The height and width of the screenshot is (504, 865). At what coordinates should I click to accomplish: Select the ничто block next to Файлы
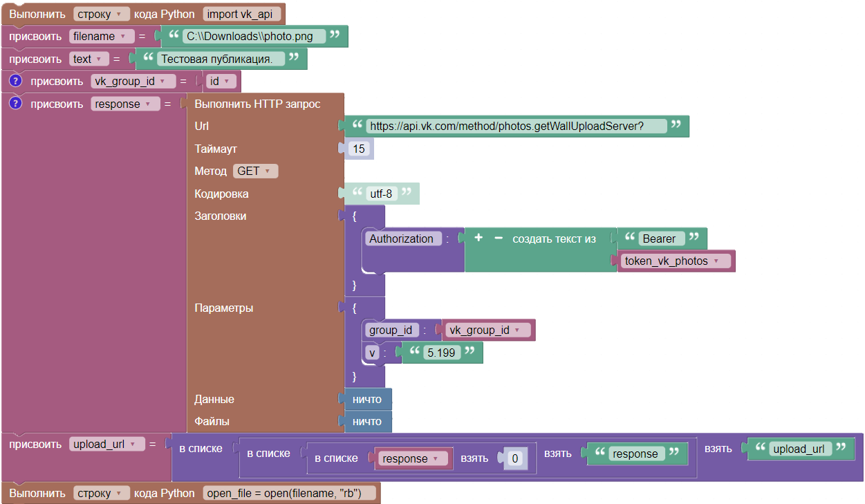(366, 422)
